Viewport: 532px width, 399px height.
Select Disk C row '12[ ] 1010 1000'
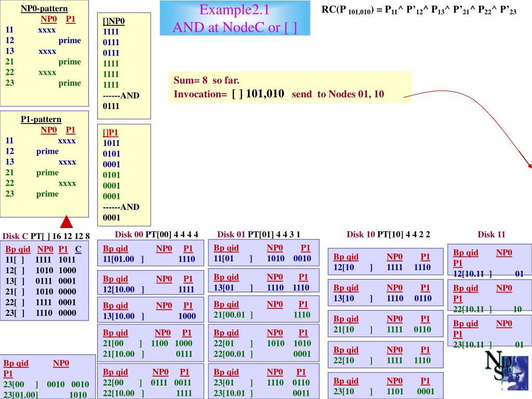point(41,270)
